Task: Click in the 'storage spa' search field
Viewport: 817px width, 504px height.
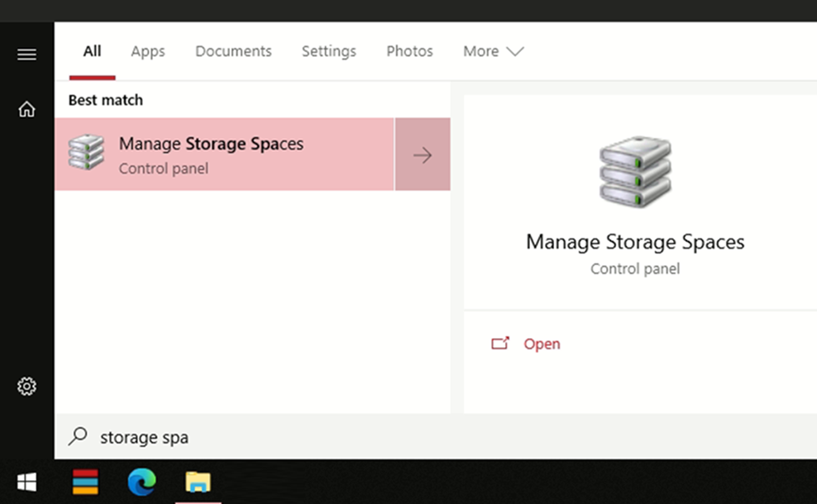Action: [x=435, y=437]
